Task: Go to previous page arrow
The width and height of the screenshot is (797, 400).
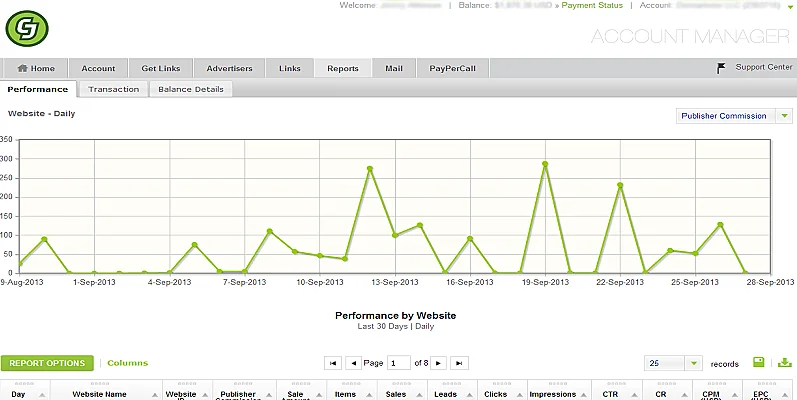Action: pyautogui.click(x=353, y=363)
